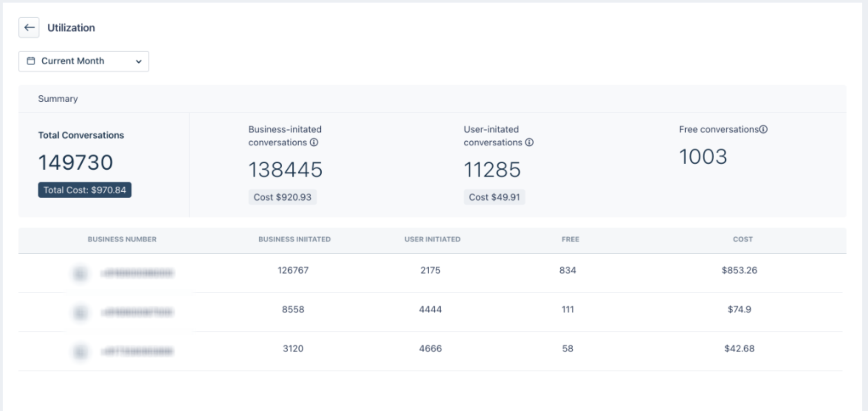This screenshot has width=868, height=411.
Task: Click the back arrow button
Action: click(29, 27)
